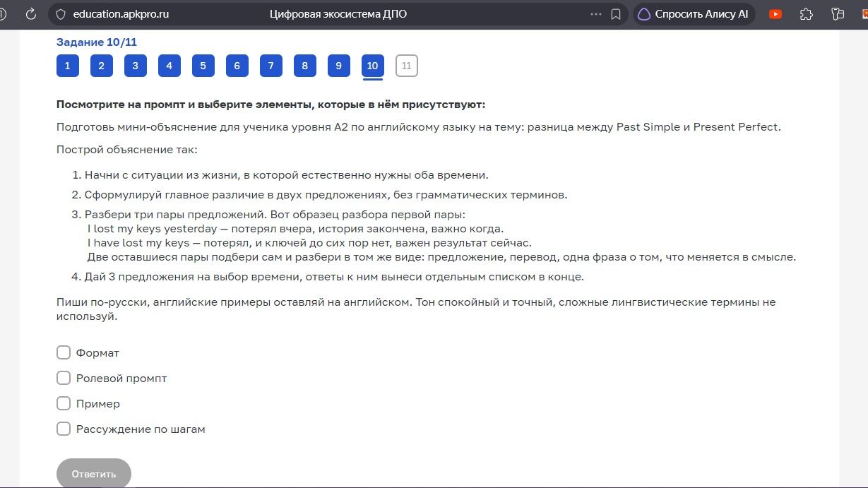The width and height of the screenshot is (868, 488).
Task: Go to task 5
Action: point(203,66)
